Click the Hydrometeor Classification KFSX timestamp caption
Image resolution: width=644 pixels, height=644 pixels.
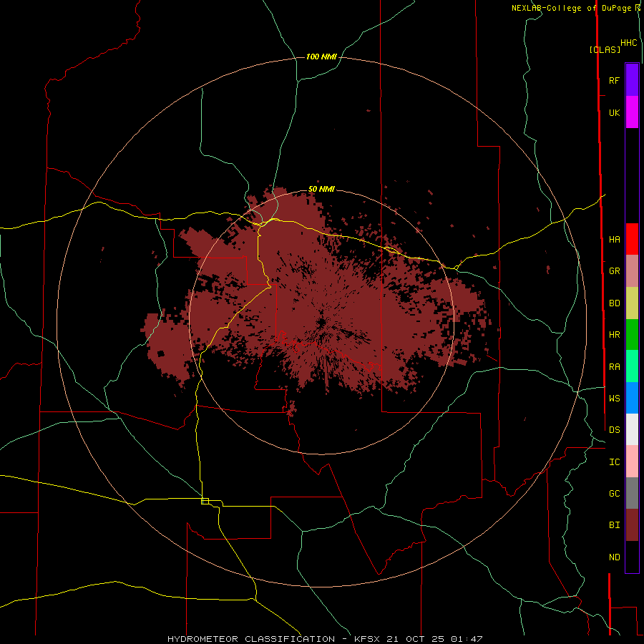click(x=324, y=639)
